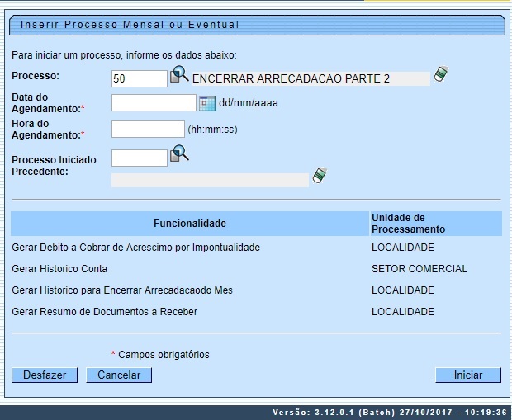Select Gerar Resumo de Documentos a Receber row

click(104, 312)
